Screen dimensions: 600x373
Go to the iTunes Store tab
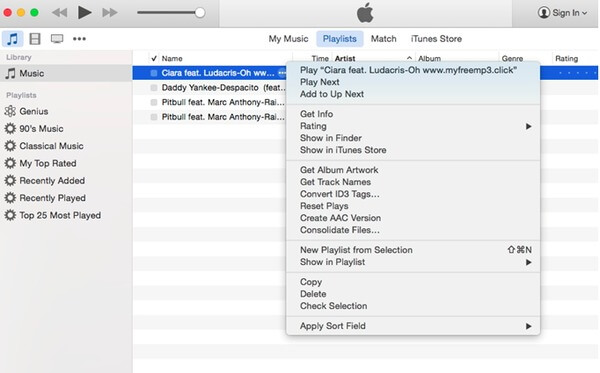[x=436, y=39]
